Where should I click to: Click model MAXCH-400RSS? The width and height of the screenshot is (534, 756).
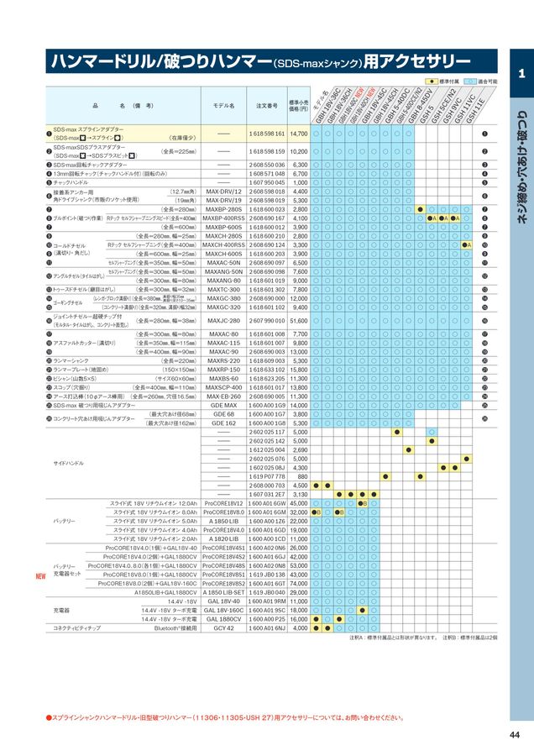pyautogui.click(x=223, y=245)
